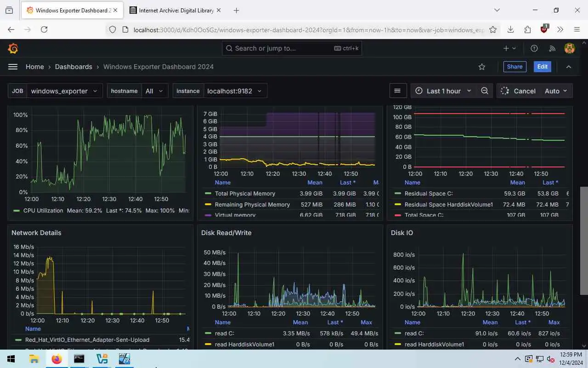Toggle read HarddiskVolume1 in Disk Read/Write
Image resolution: width=588 pixels, height=368 pixels.
[244, 345]
